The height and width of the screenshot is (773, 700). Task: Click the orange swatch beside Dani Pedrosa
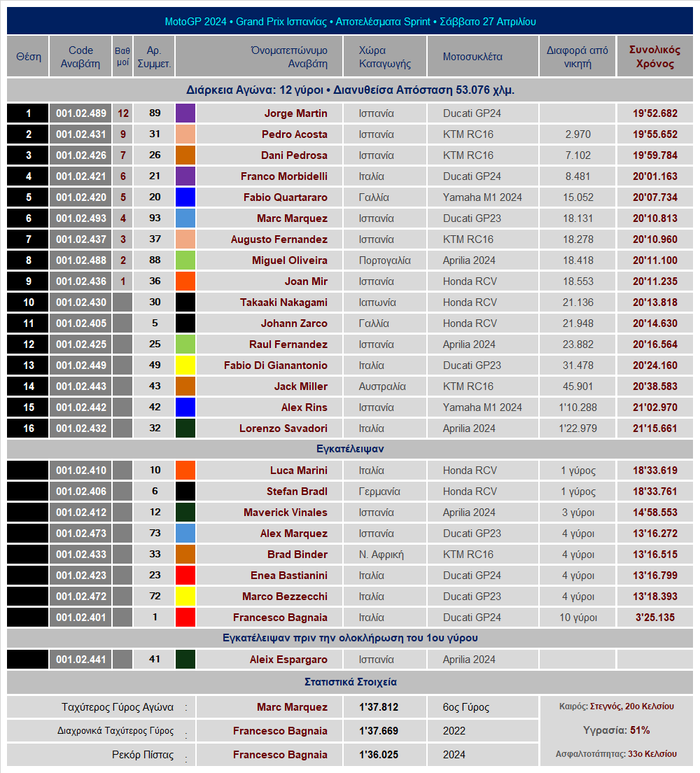[185, 155]
